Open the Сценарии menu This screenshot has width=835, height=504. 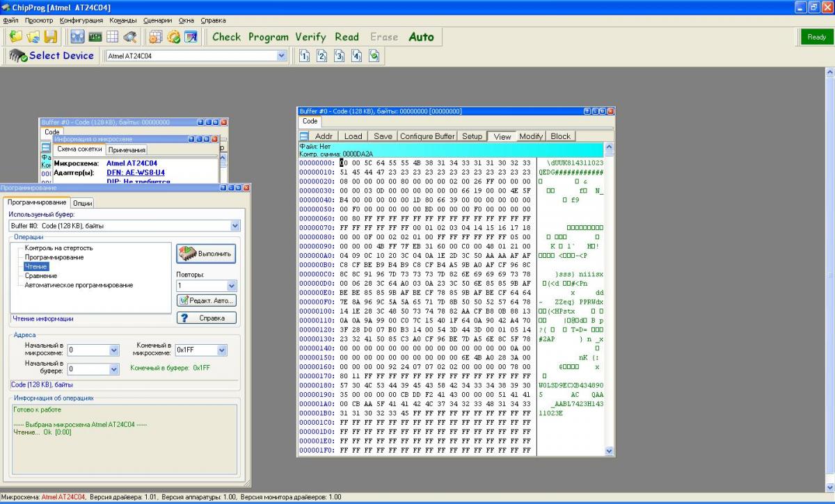pyautogui.click(x=157, y=20)
